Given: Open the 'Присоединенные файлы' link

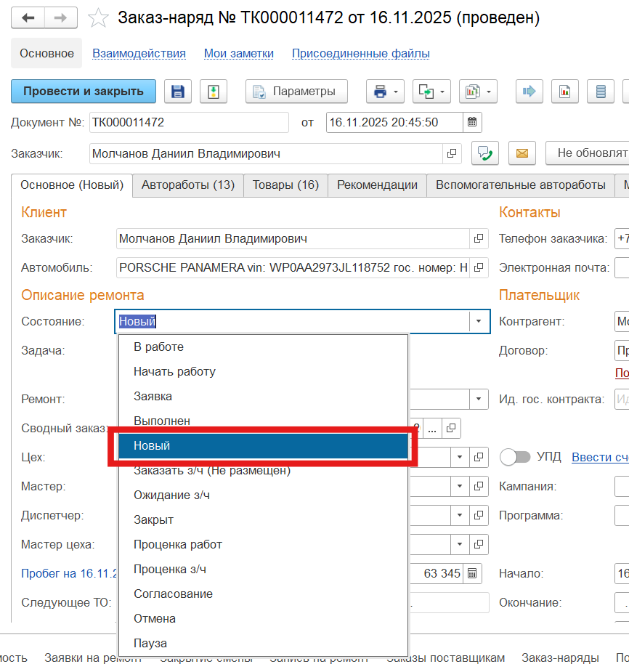Looking at the screenshot, I should [x=360, y=54].
